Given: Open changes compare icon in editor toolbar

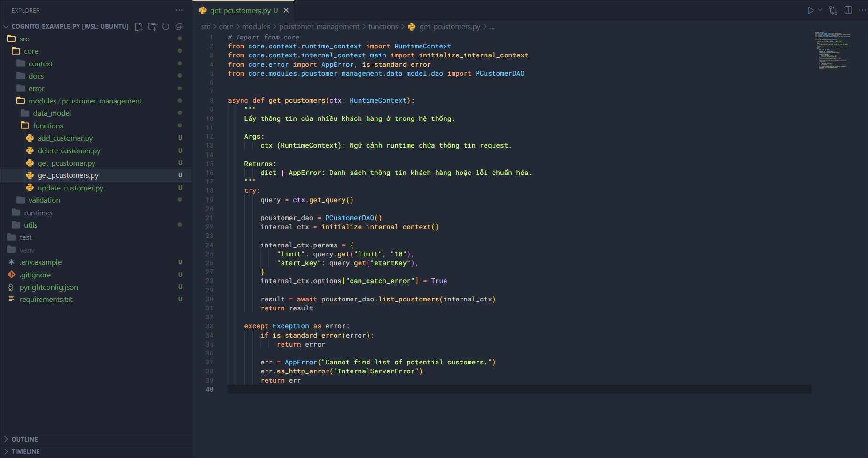Looking at the screenshot, I should coord(833,10).
